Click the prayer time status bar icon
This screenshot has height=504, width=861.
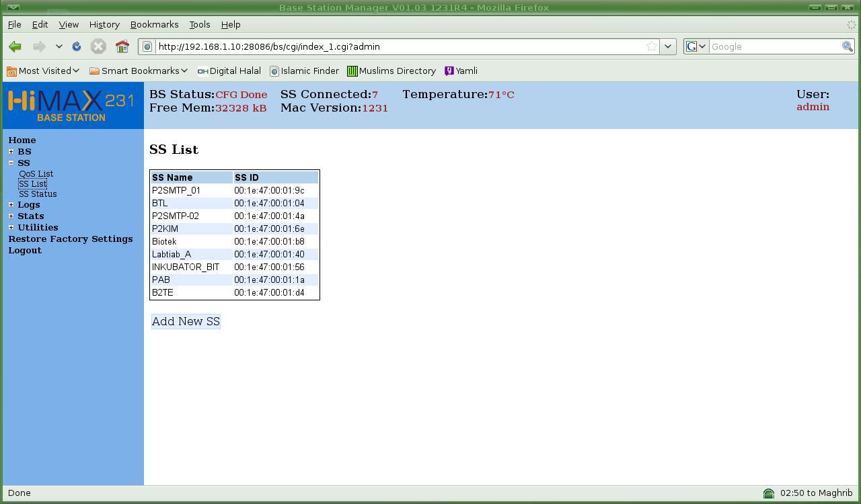768,493
